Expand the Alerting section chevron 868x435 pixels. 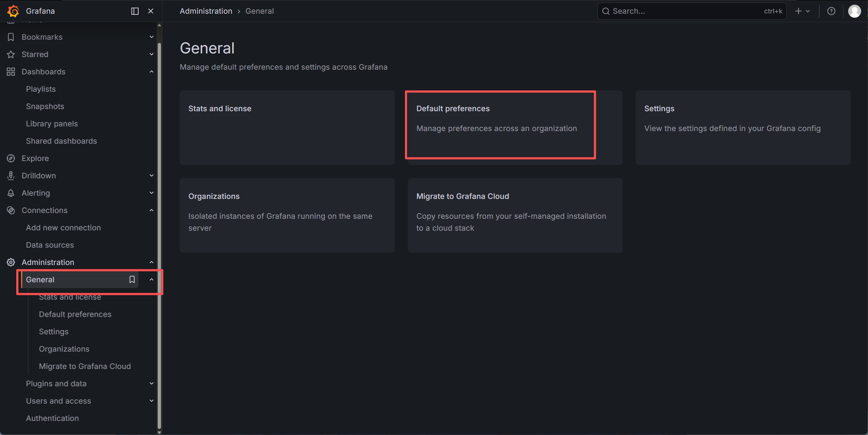coord(152,193)
